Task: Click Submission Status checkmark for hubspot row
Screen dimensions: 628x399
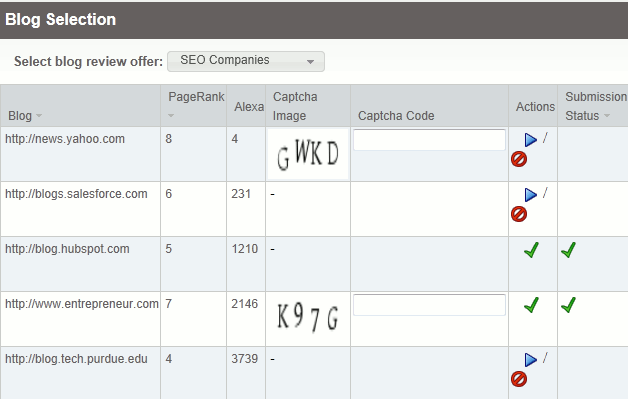Action: coord(568,250)
